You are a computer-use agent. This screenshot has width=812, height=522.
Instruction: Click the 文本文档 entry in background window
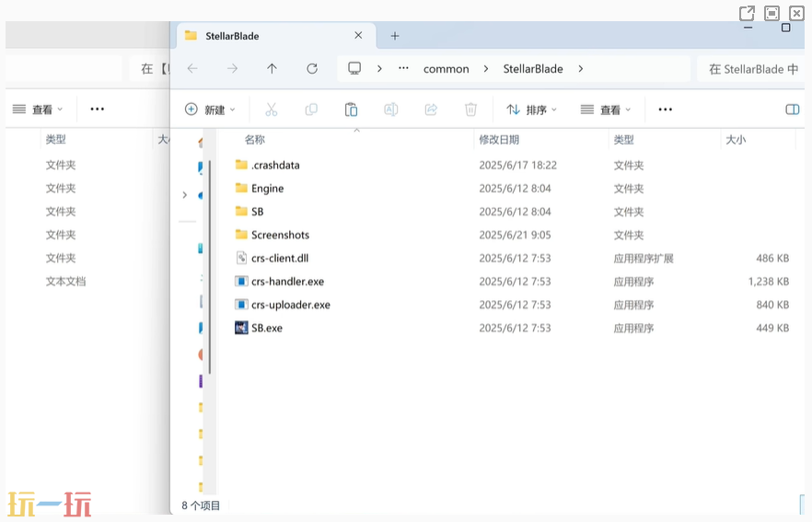[65, 281]
